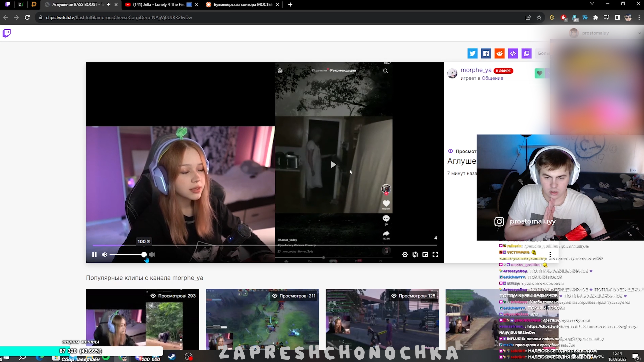The height and width of the screenshot is (362, 644).
Task: Follow morphe_ya with the heart button
Action: (x=540, y=73)
